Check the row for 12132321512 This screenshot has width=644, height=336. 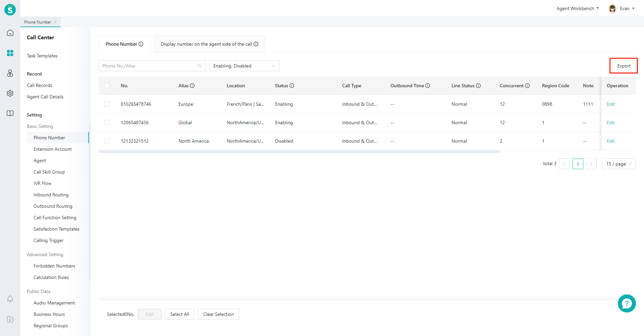click(x=107, y=141)
